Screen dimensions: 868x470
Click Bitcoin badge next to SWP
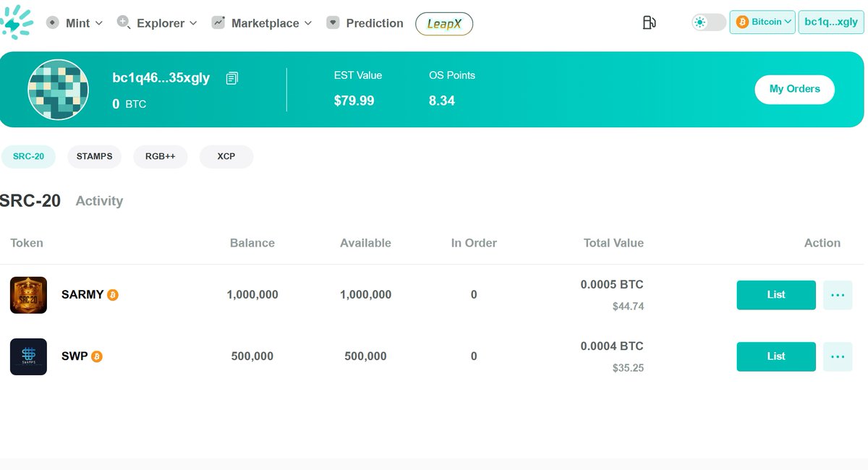tap(97, 356)
